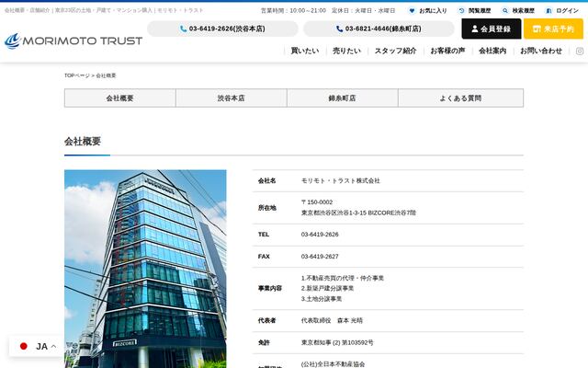Click the heart icon next to お気に入り
Viewport: 588px width, 368px height.
pos(412,10)
